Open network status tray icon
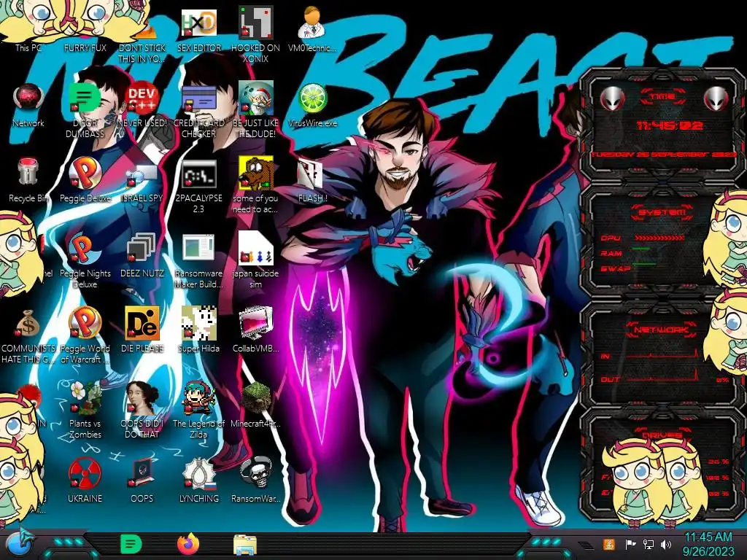747x560 pixels. (649, 544)
